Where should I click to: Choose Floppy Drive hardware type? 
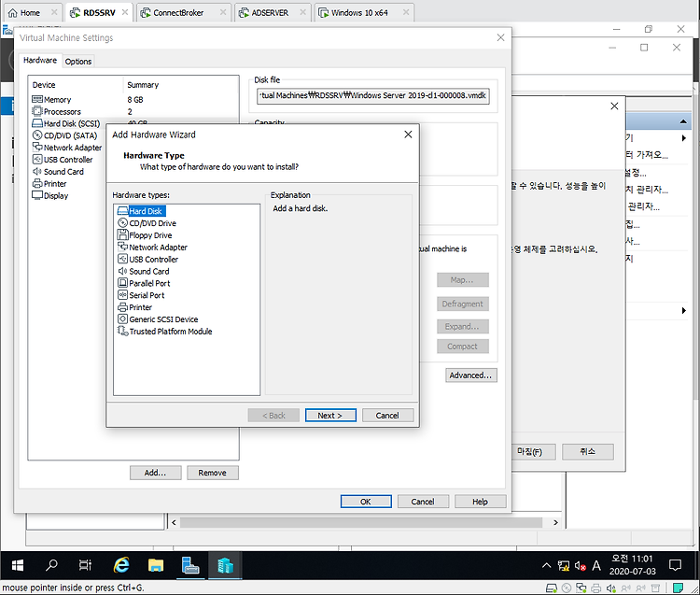click(x=145, y=235)
